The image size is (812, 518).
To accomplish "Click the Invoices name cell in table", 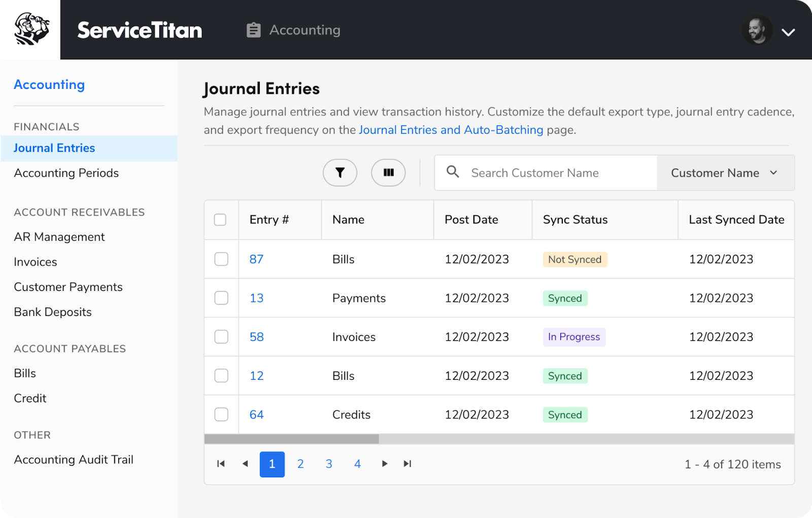I will coord(354,337).
